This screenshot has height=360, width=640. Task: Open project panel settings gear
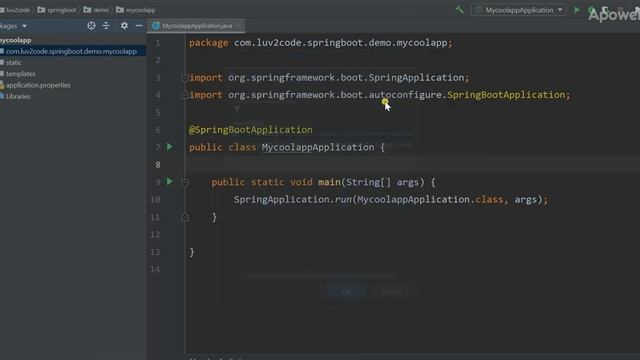click(x=124, y=26)
